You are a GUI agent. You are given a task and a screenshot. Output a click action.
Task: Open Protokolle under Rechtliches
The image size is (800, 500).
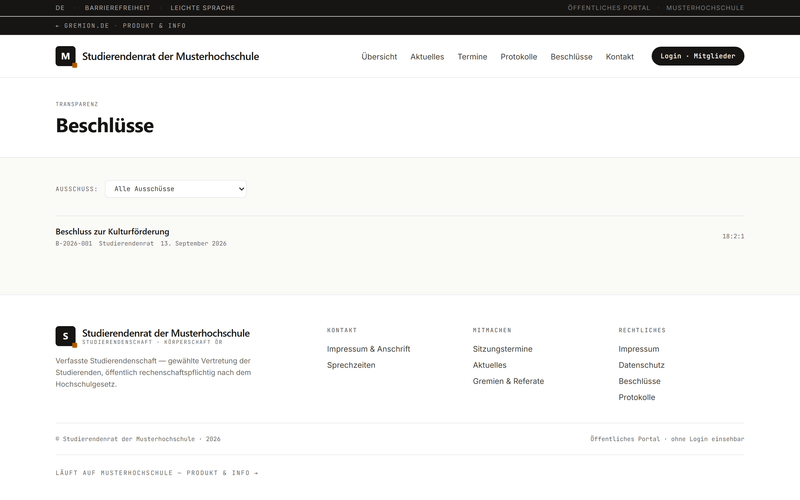pos(637,397)
